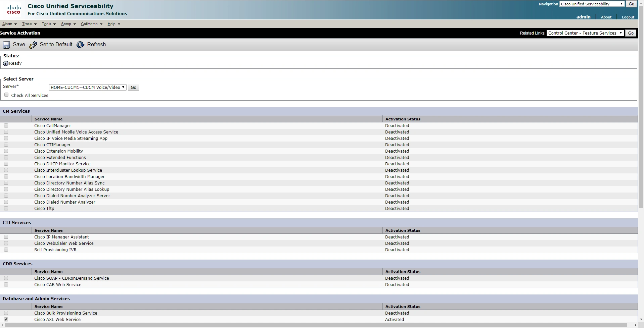This screenshot has height=328, width=644.
Task: Click the Save button label
Action: tap(19, 45)
